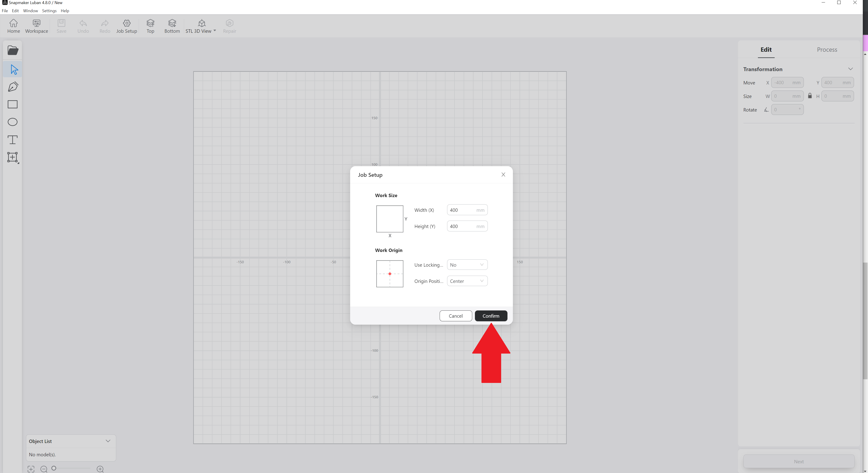Click the Home toolbar icon
The width and height of the screenshot is (868, 473).
(14, 26)
